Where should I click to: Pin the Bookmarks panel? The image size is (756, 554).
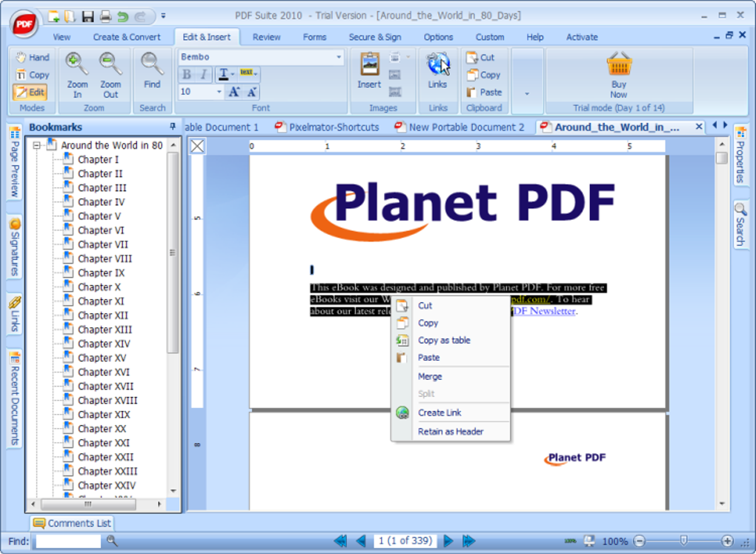coord(173,127)
